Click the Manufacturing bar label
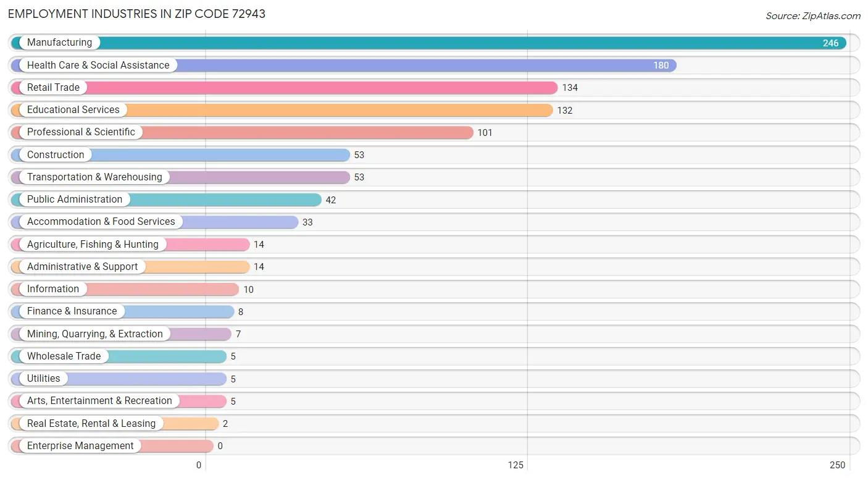This screenshot has width=868, height=480. click(59, 43)
